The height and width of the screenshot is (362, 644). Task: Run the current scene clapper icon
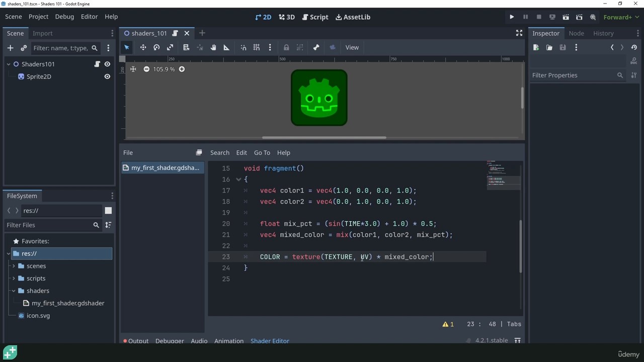(x=566, y=17)
